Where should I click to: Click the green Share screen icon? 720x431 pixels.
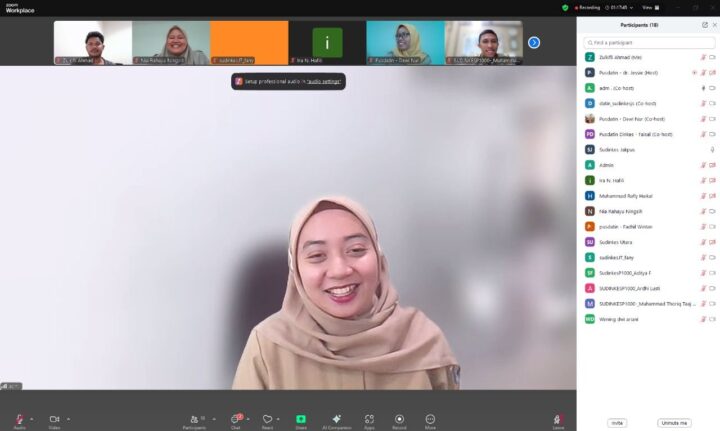[x=301, y=419]
